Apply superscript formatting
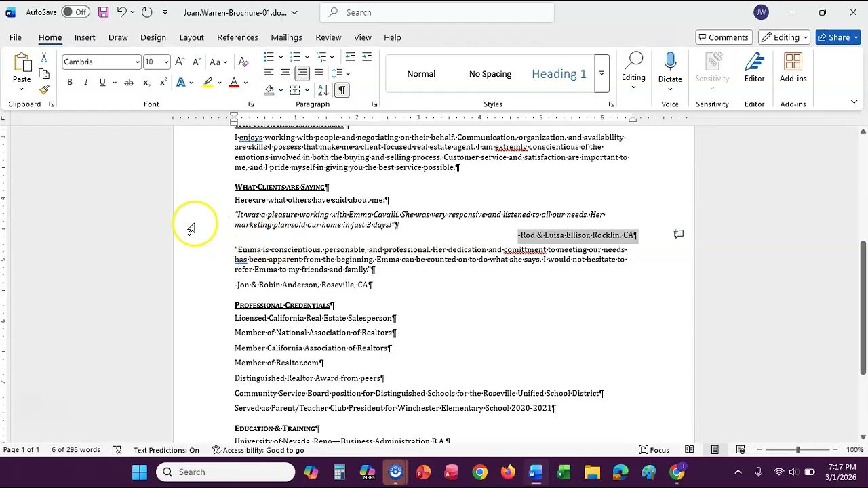The width and height of the screenshot is (868, 488). [163, 83]
